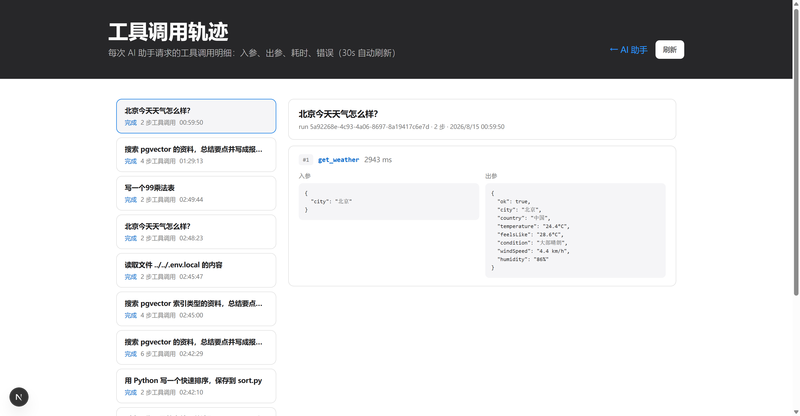800x416 pixels.
Task: Click the 出参 label
Action: pos(491,176)
